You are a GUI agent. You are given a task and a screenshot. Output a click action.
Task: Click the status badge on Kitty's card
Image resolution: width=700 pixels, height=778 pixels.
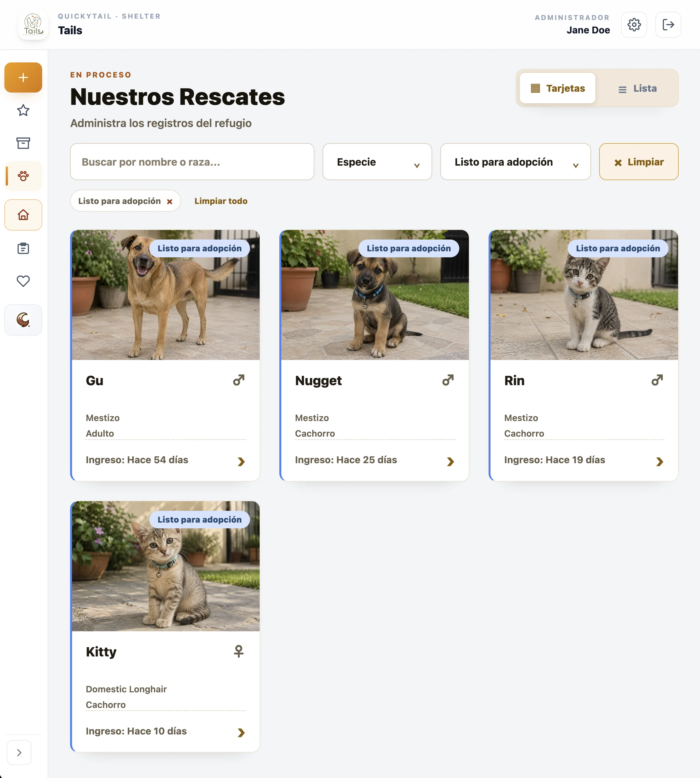pos(199,519)
